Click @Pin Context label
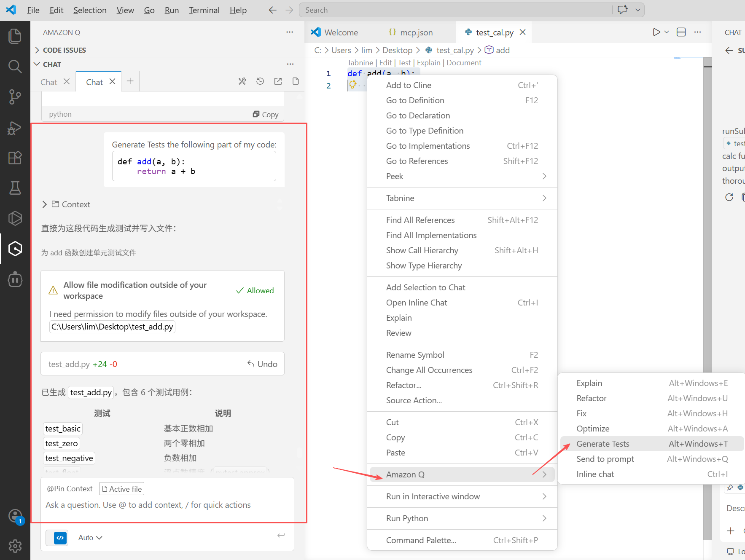745x560 pixels. pyautogui.click(x=70, y=489)
